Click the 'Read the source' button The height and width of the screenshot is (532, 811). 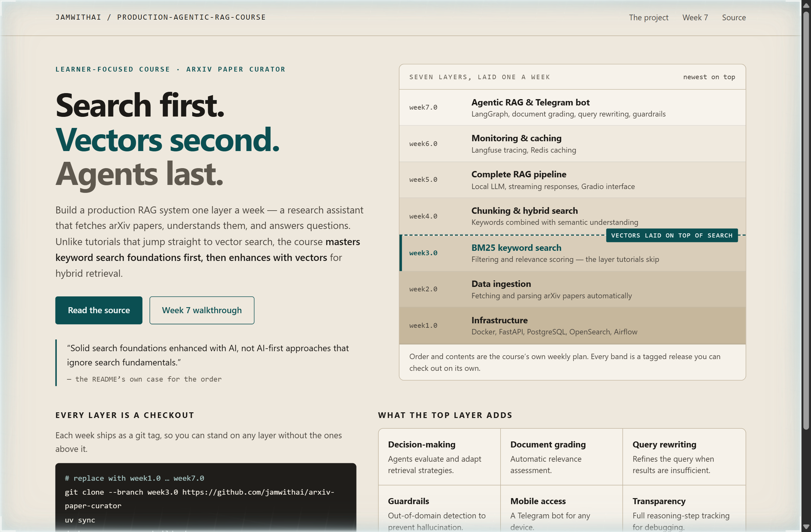click(99, 310)
